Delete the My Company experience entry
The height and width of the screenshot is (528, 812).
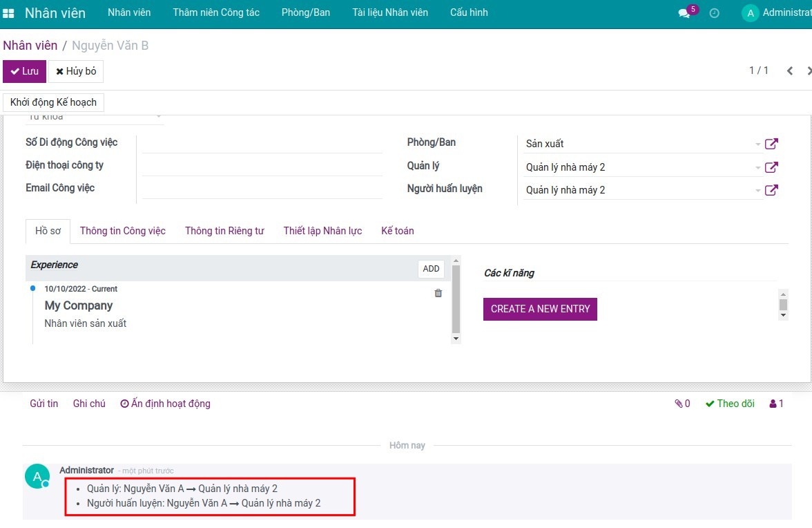438,293
